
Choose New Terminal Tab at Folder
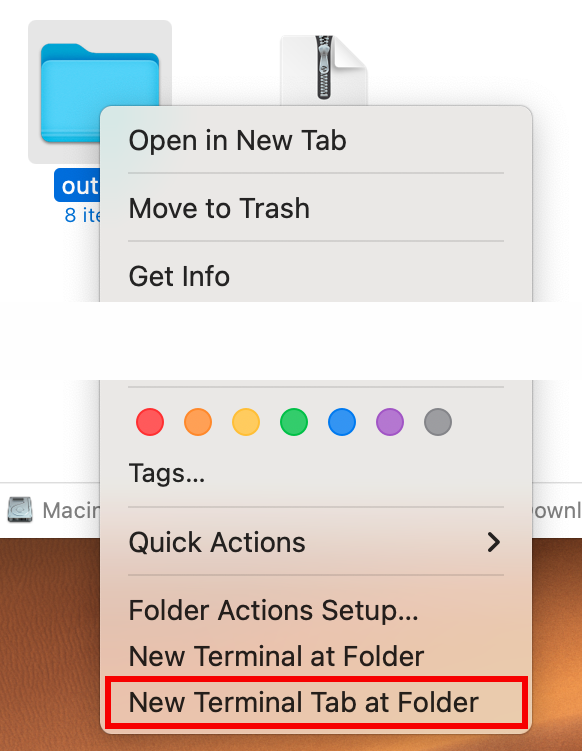(x=316, y=702)
